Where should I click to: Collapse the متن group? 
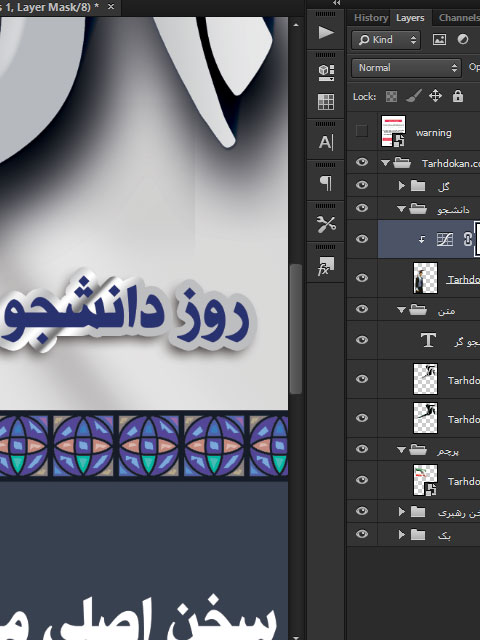click(402, 310)
